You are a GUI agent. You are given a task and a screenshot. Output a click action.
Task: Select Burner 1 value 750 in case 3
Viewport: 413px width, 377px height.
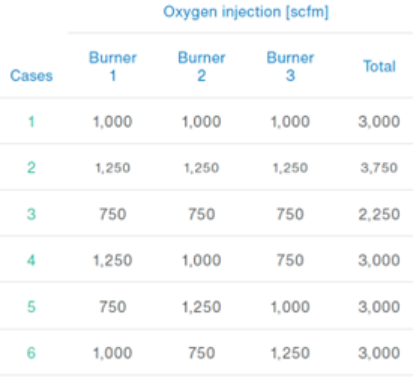point(113,214)
